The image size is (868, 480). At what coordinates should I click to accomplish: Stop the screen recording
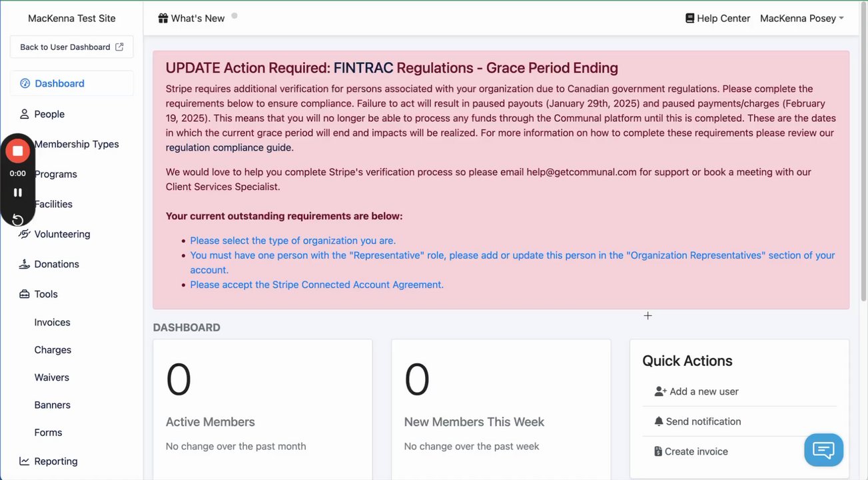pos(18,151)
